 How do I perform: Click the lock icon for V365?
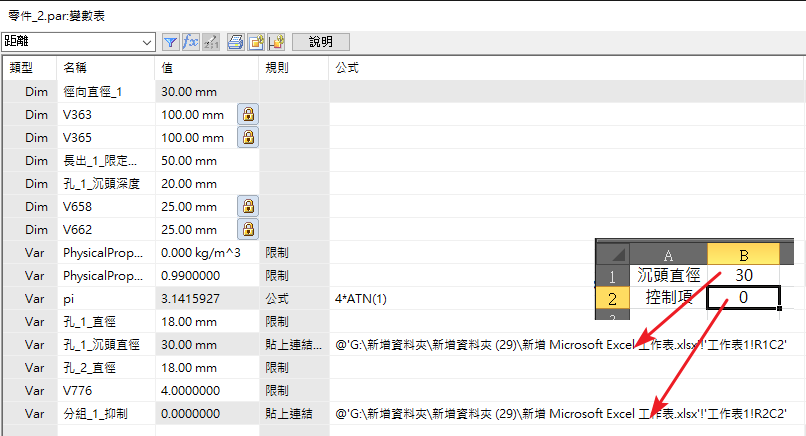coord(248,137)
